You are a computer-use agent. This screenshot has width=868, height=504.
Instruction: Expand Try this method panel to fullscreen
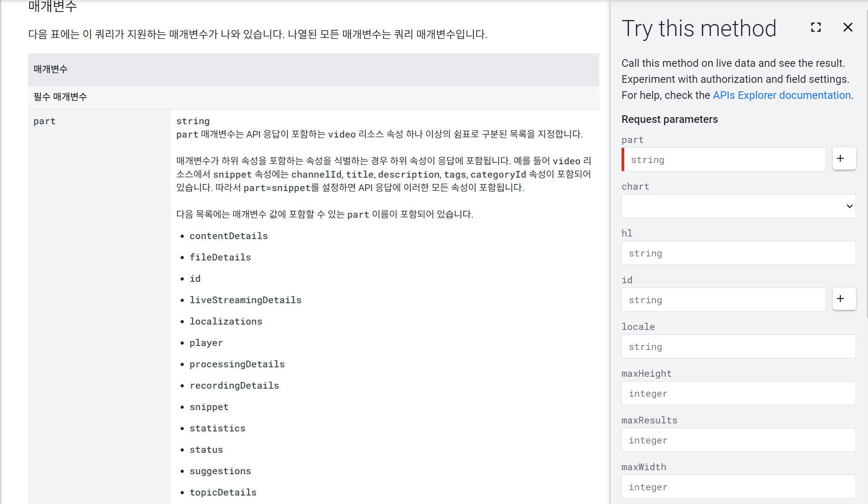816,28
